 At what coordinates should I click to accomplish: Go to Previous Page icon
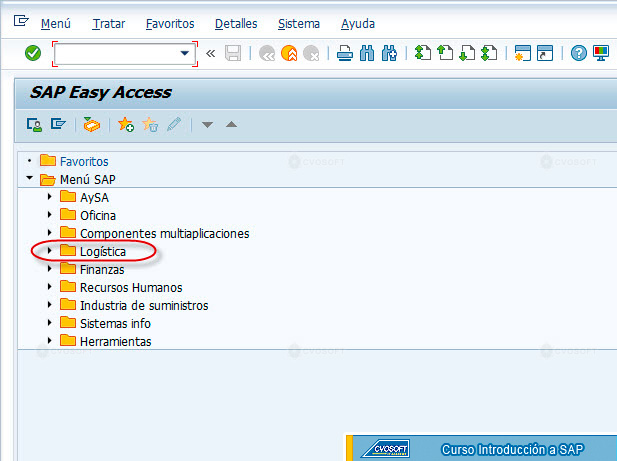pos(445,53)
